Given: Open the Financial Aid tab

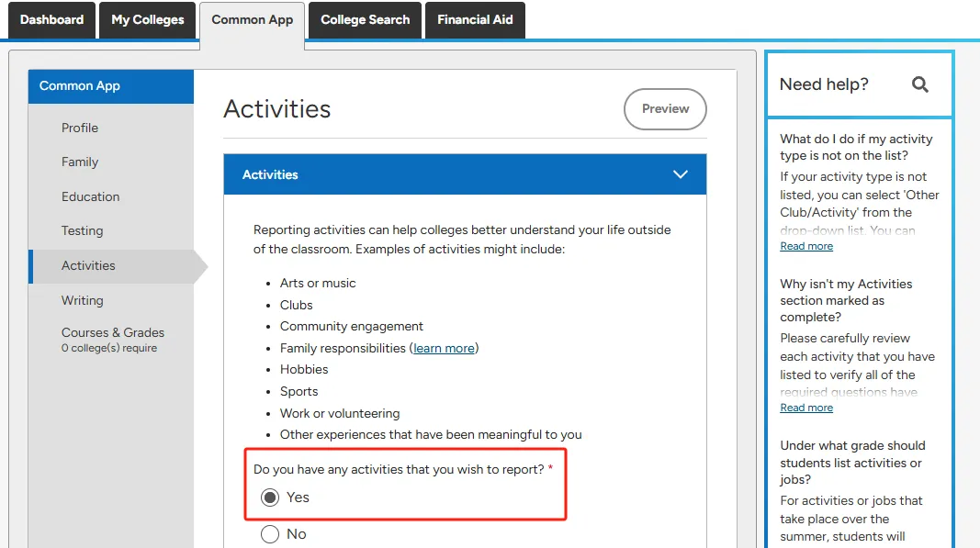Looking at the screenshot, I should click(x=475, y=20).
